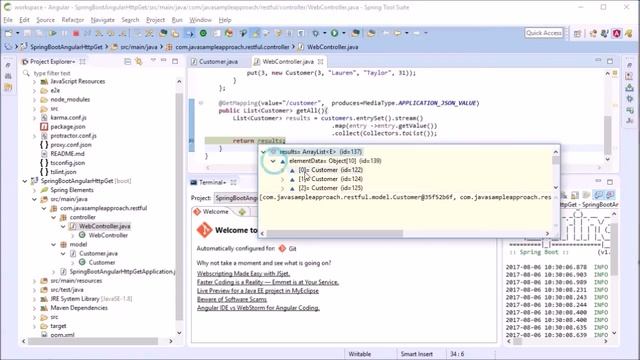Expand the src/main/resources folder

pyautogui.click(x=34, y=281)
